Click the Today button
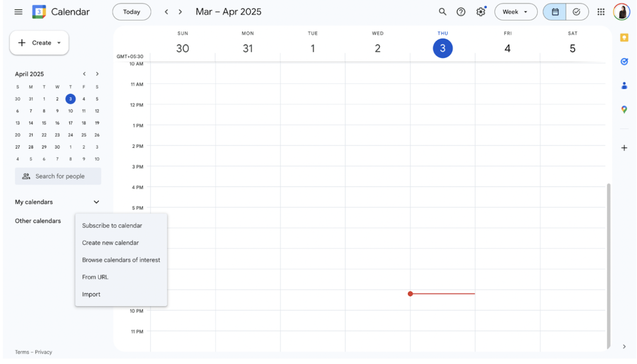This screenshot has width=637, height=364. coord(131,12)
